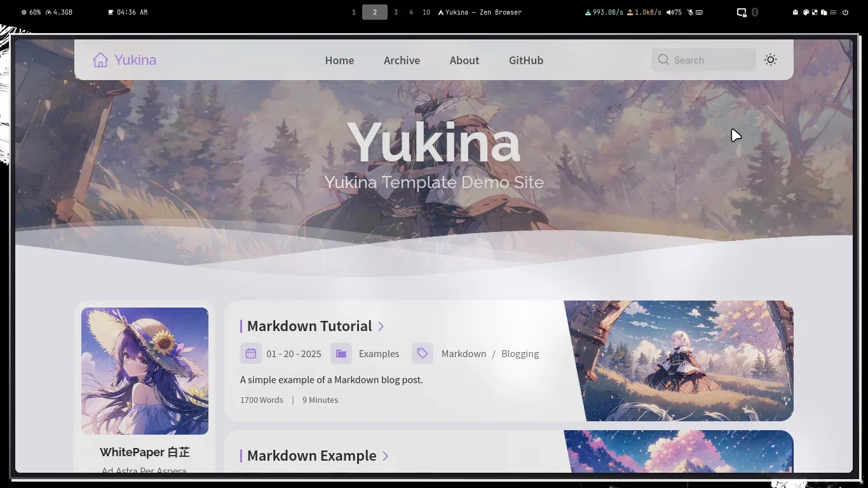Viewport: 868px width, 488px height.
Task: Toggle the light/dark theme sun icon
Action: click(x=771, y=60)
